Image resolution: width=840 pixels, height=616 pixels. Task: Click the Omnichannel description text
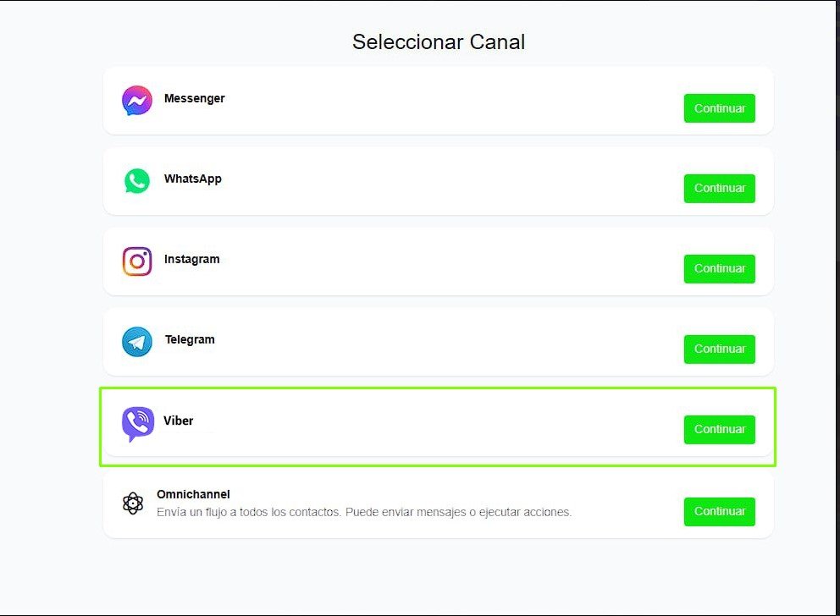coord(364,512)
